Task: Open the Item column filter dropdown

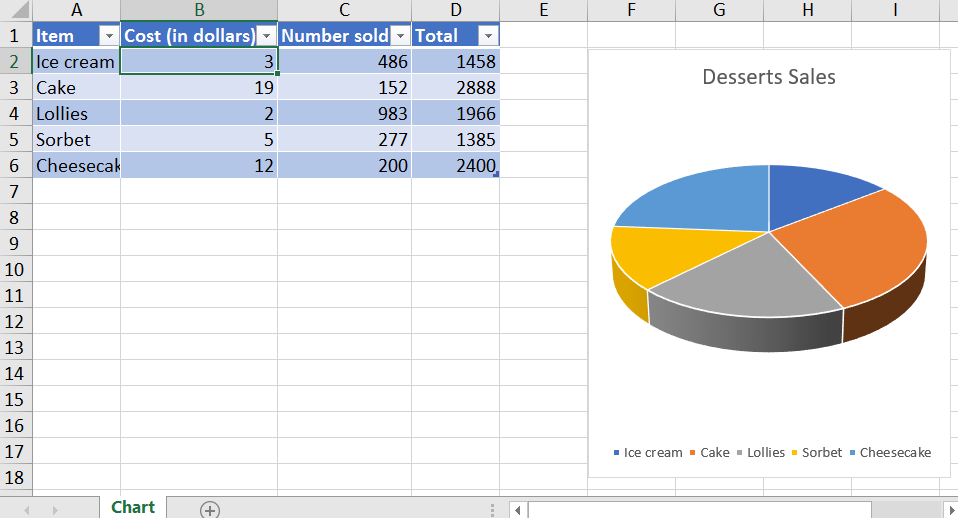Action: (x=109, y=36)
